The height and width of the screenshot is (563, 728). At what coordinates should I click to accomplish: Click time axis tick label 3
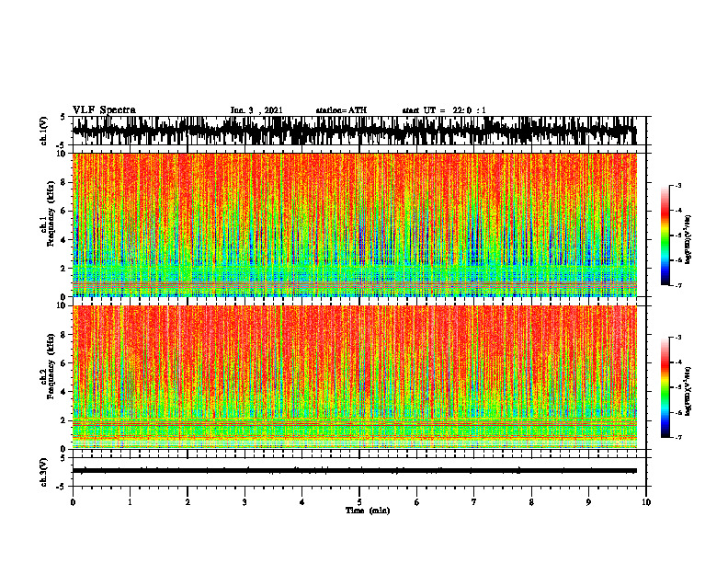tap(245, 502)
